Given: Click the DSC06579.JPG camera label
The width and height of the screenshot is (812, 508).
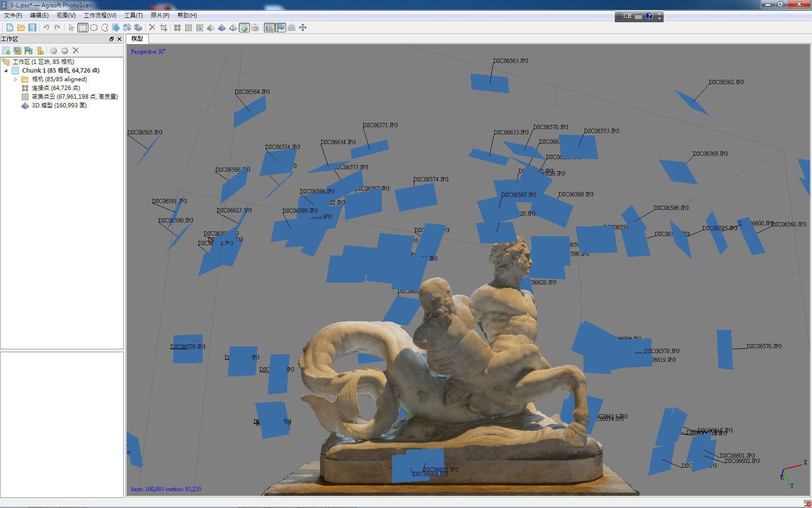Looking at the screenshot, I should (x=188, y=347).
